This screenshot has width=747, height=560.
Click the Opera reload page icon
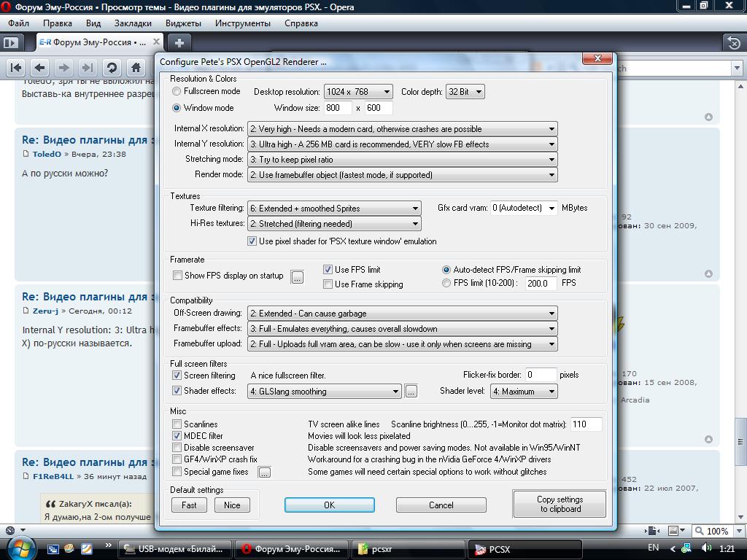112,68
